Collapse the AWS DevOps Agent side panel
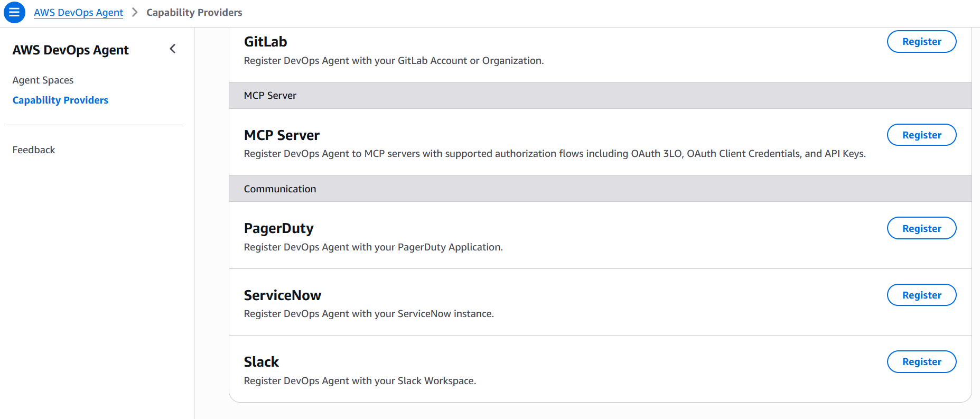Image resolution: width=980 pixels, height=419 pixels. tap(173, 49)
